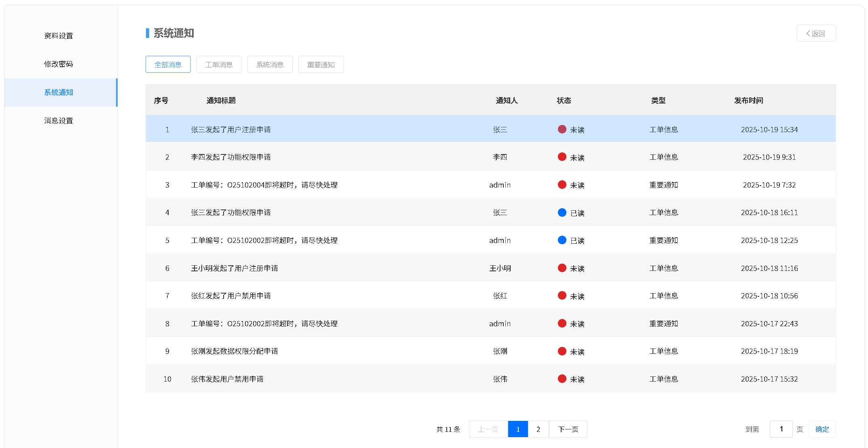Image resolution: width=868 pixels, height=448 pixels.
Task: Click the 发布时间 column header
Action: coord(748,100)
